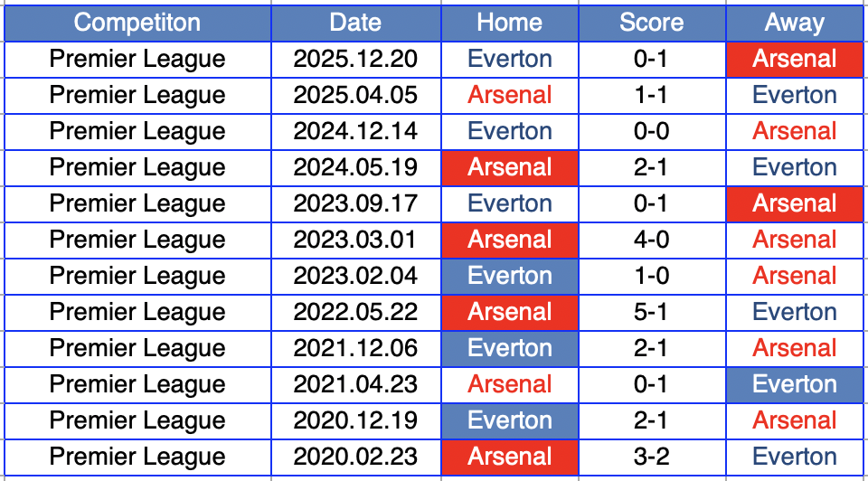Select the 2021.12.06 date cell

point(355,348)
